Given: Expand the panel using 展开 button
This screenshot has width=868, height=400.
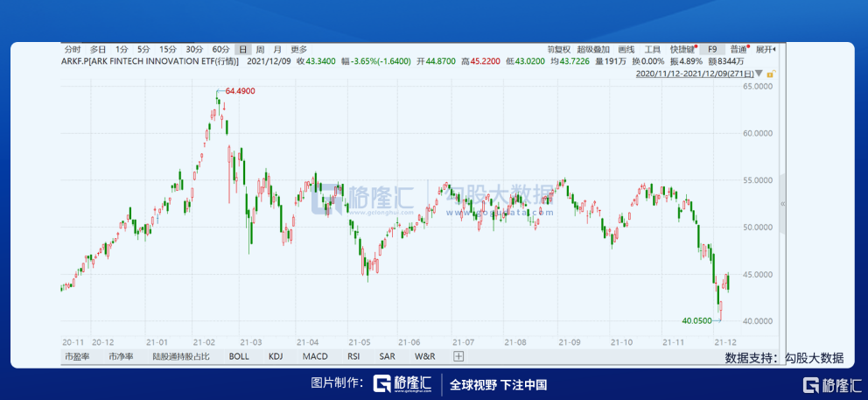Looking at the screenshot, I should pos(765,50).
